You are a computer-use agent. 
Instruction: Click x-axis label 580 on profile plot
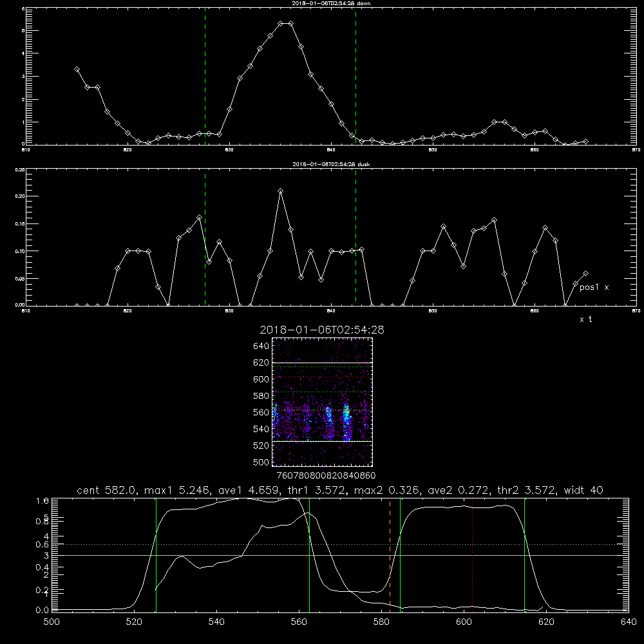coord(381,621)
